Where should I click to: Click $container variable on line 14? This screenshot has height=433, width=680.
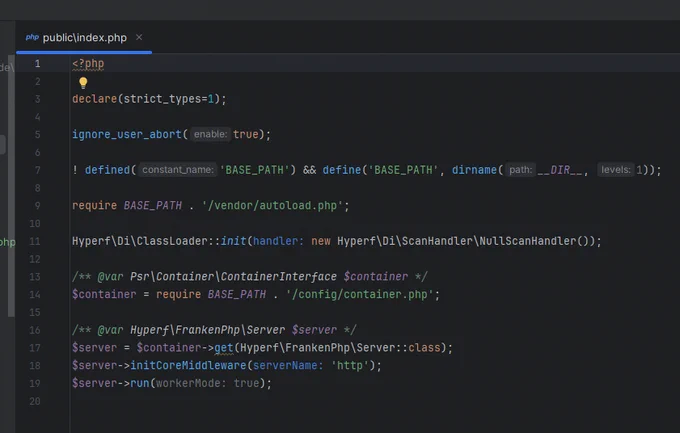click(x=104, y=295)
